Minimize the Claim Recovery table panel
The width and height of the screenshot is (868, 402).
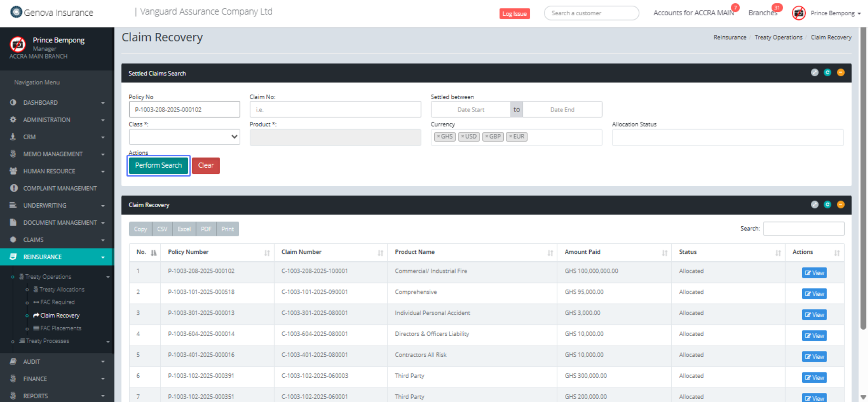(840, 204)
